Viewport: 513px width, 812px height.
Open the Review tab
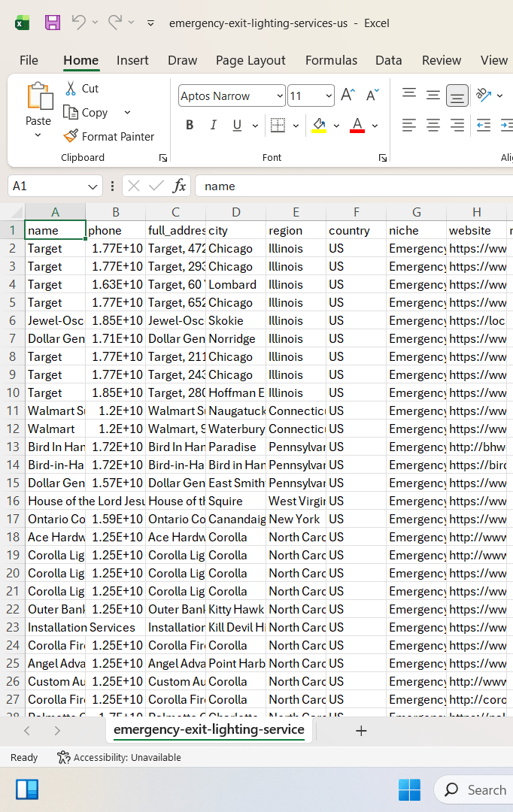click(441, 61)
